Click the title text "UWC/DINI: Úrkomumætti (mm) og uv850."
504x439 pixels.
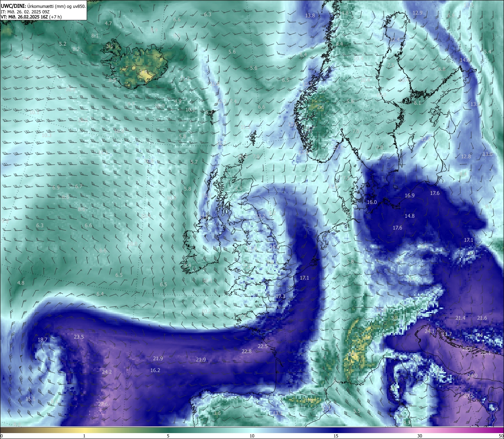pos(43,7)
